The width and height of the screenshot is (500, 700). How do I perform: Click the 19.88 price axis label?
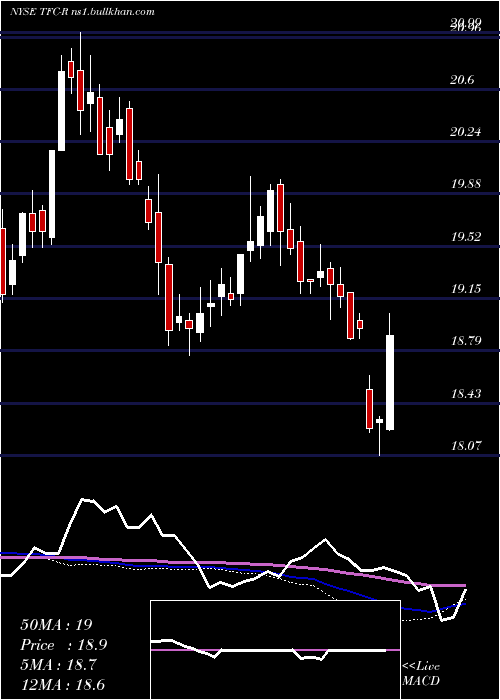[467, 184]
